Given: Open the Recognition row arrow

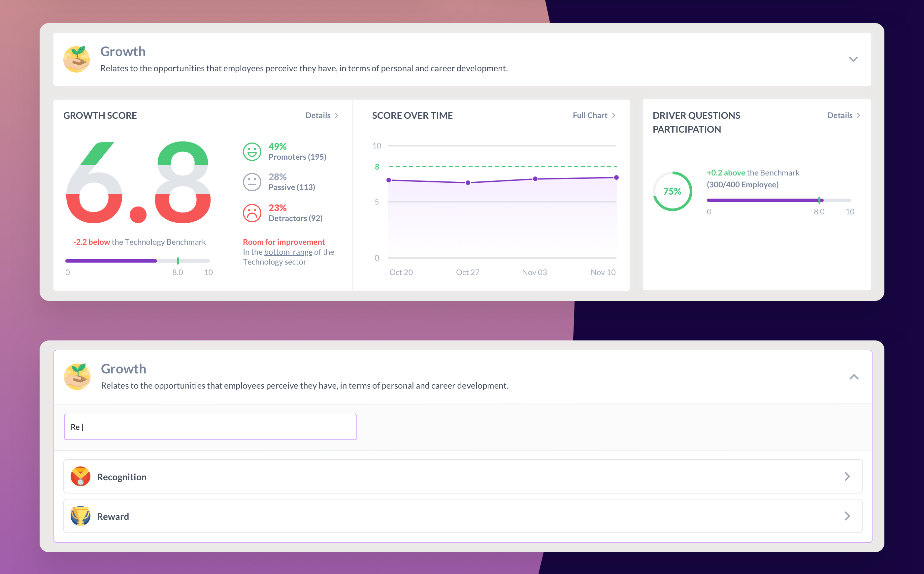Looking at the screenshot, I should (847, 476).
